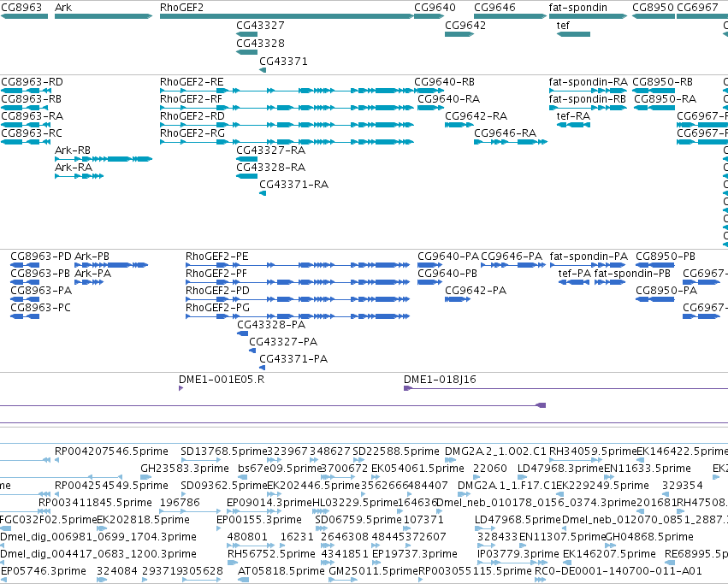The width and height of the screenshot is (728, 584).
Task: Click transcript tef-RA
Action: tap(573, 125)
